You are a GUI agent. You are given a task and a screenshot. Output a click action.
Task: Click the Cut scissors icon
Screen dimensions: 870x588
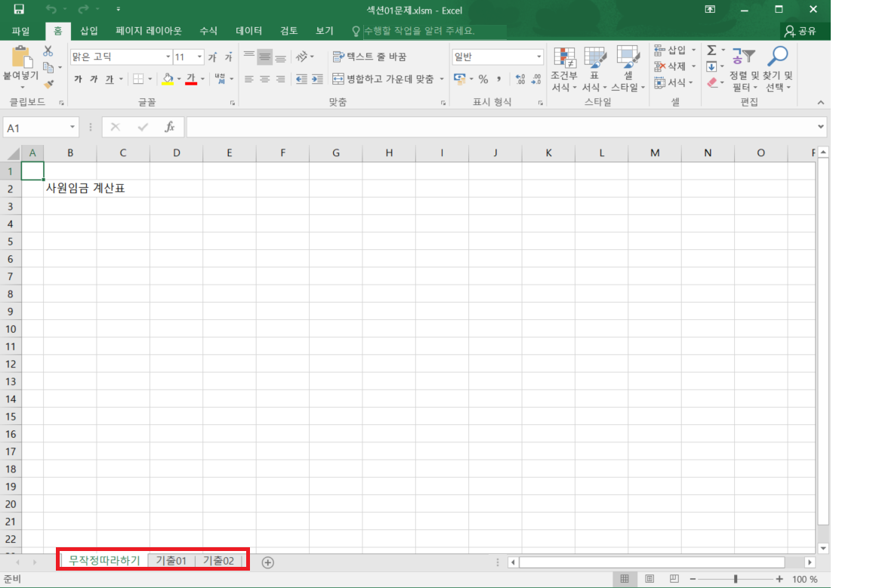pyautogui.click(x=48, y=51)
